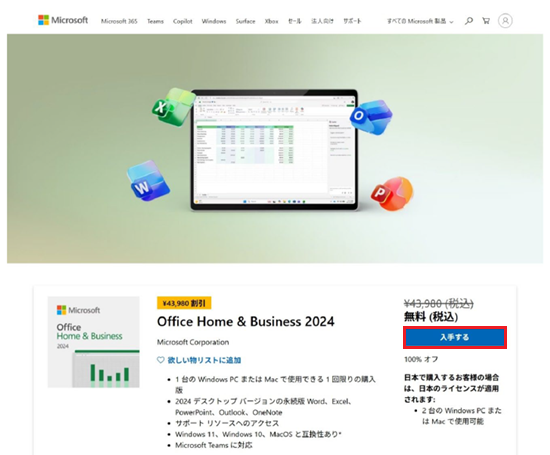550x455 pixels.
Task: Click the 100% オフ text
Action: [x=421, y=359]
